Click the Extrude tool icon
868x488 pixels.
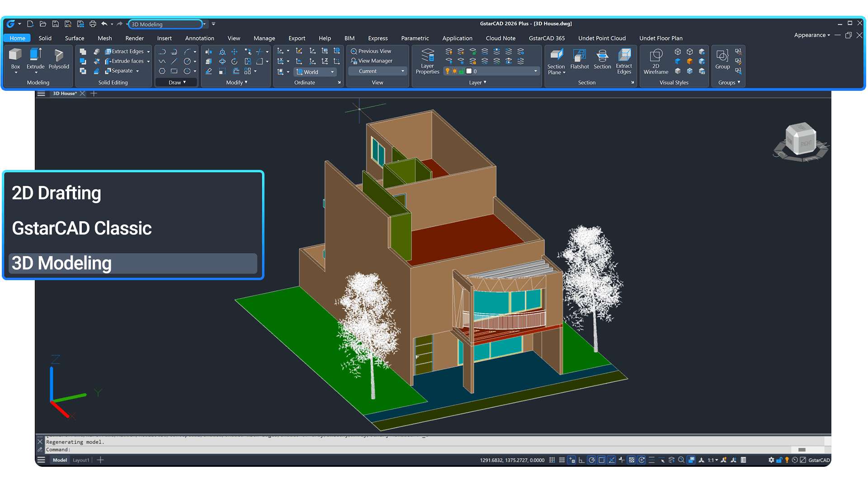[35, 55]
